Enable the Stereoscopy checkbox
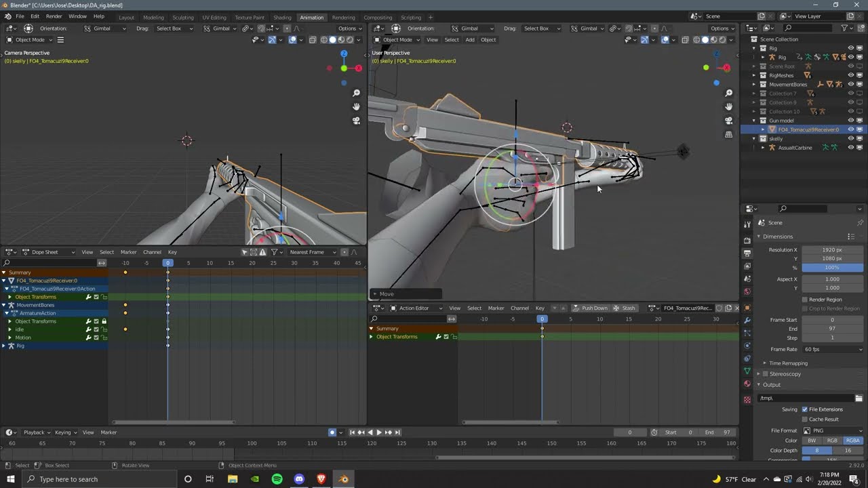This screenshot has width=868, height=488. coord(766,374)
